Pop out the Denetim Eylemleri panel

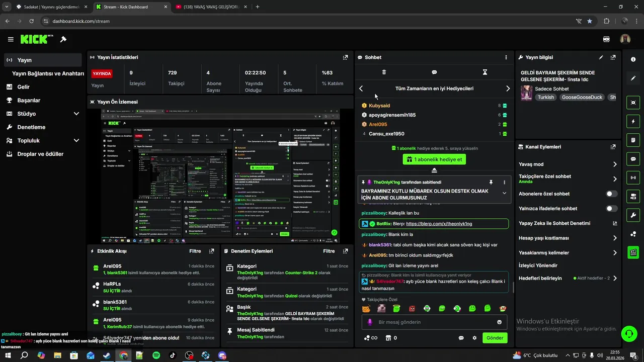pos(345,251)
